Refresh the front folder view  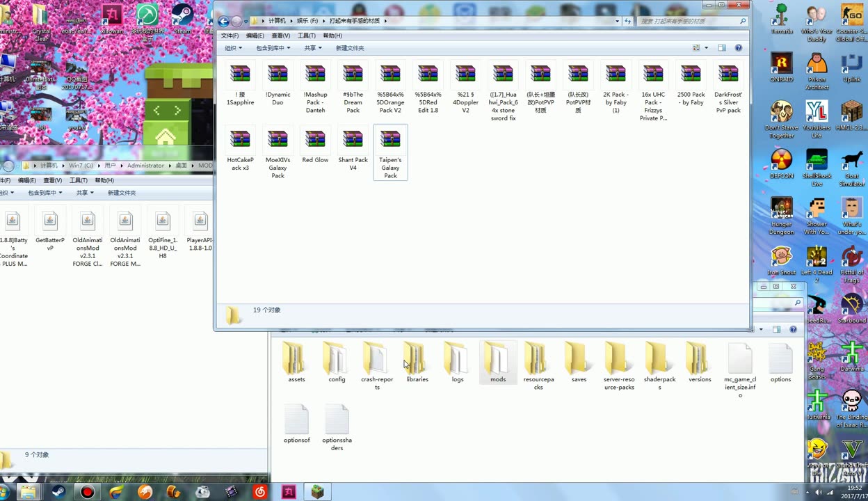(628, 21)
